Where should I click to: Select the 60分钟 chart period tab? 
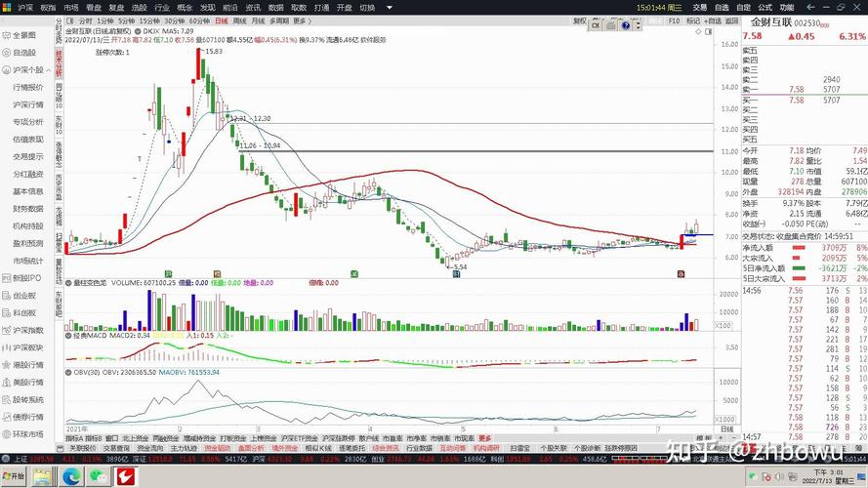point(199,20)
